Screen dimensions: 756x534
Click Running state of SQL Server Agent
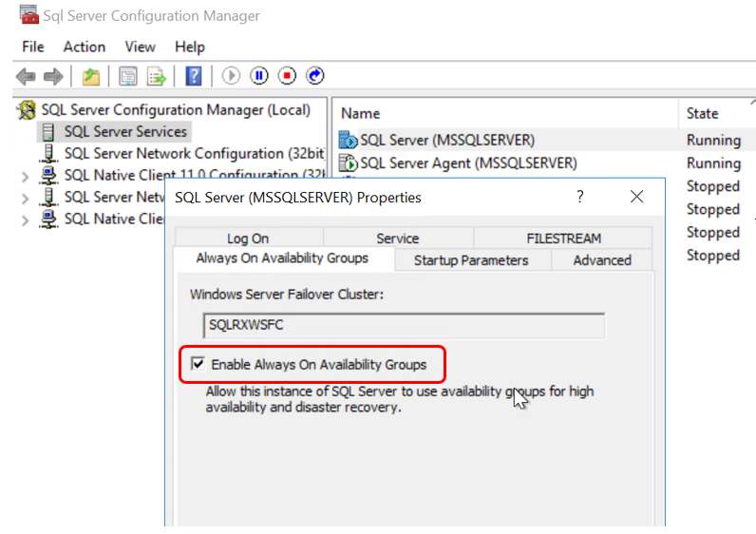click(x=713, y=163)
